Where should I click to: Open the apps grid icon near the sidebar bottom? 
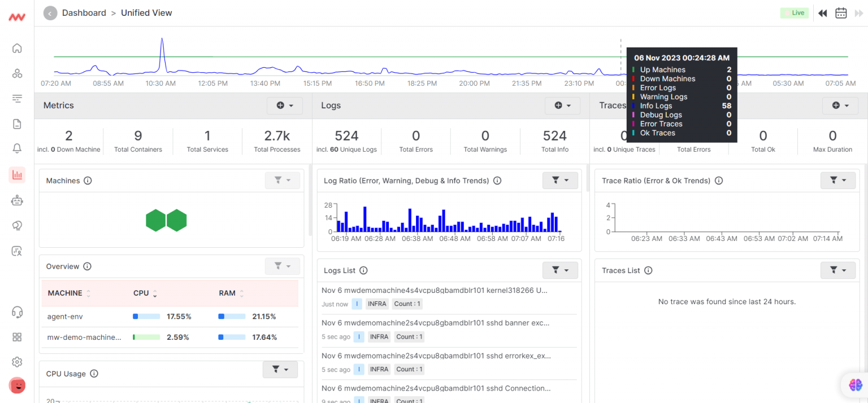tap(17, 337)
